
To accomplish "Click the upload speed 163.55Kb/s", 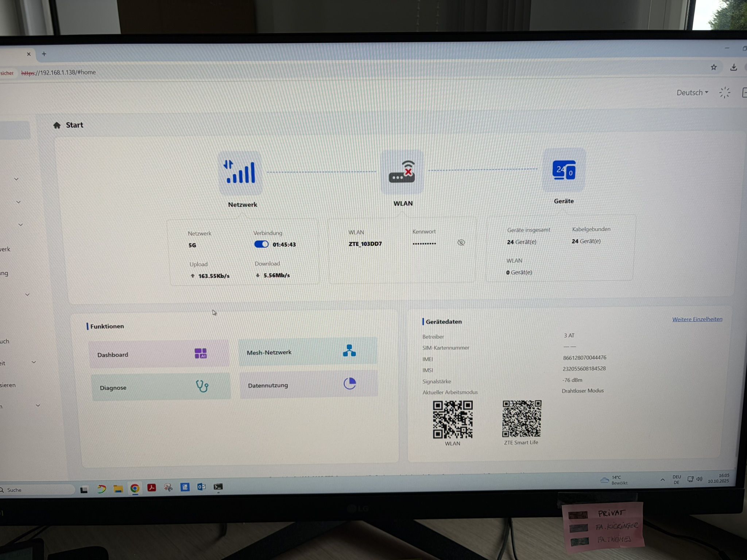I will [x=214, y=276].
